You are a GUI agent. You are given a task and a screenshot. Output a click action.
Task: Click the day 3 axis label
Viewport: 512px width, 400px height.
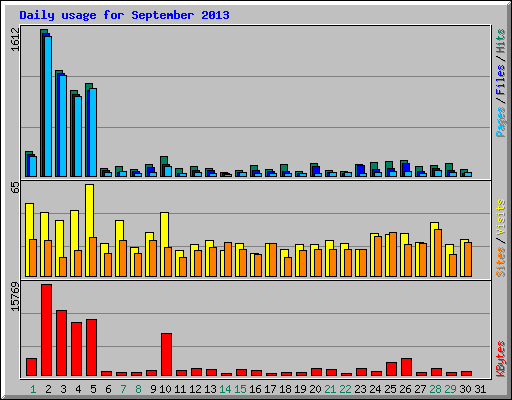pos(63,389)
